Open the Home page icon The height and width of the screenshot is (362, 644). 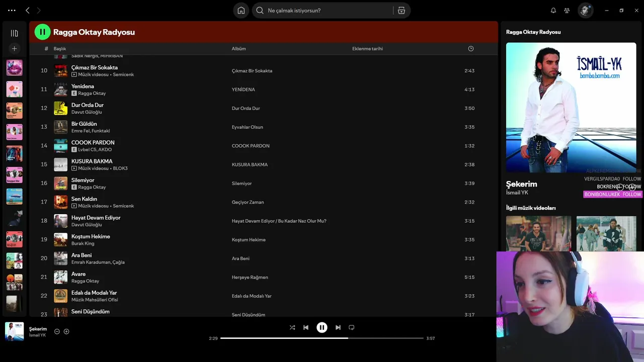(x=241, y=10)
